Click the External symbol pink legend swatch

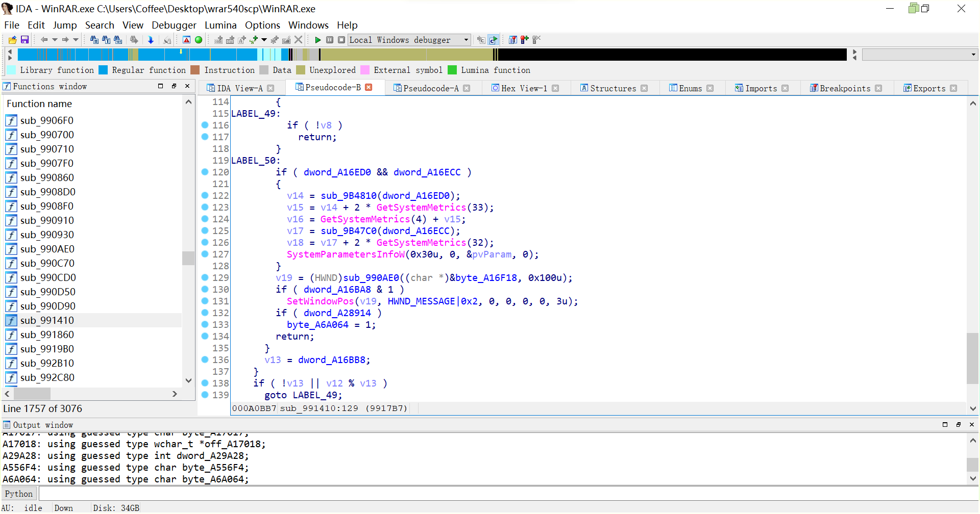364,70
